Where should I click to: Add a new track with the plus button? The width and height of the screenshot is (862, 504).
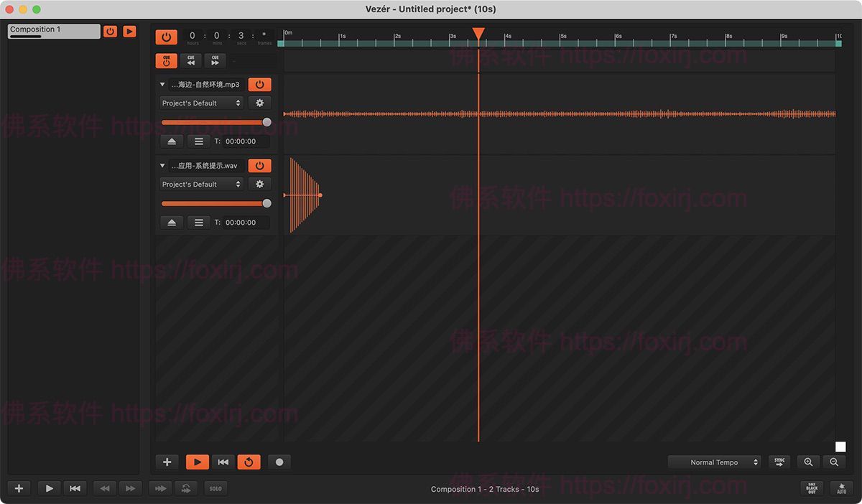pyautogui.click(x=167, y=462)
